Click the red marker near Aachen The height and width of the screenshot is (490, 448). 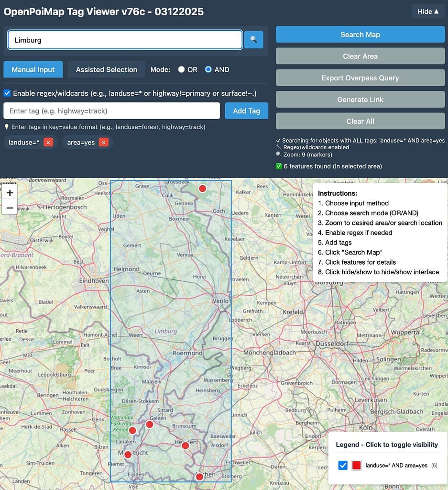coord(199,477)
